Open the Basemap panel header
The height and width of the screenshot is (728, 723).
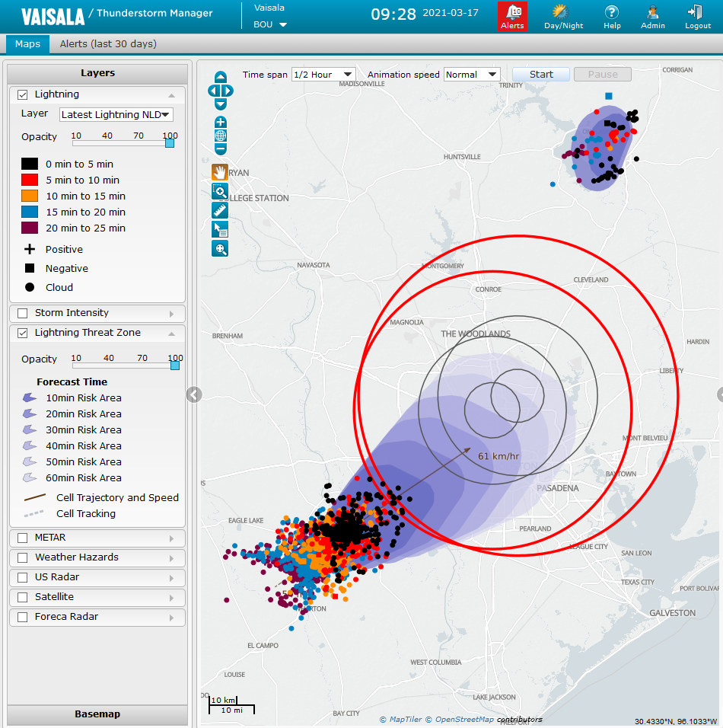click(97, 714)
